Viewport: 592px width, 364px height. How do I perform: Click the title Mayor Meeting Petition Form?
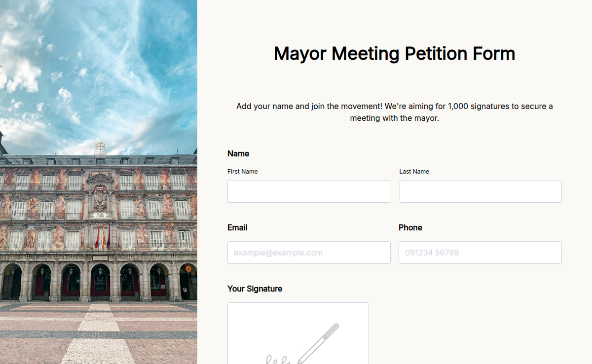pyautogui.click(x=394, y=53)
